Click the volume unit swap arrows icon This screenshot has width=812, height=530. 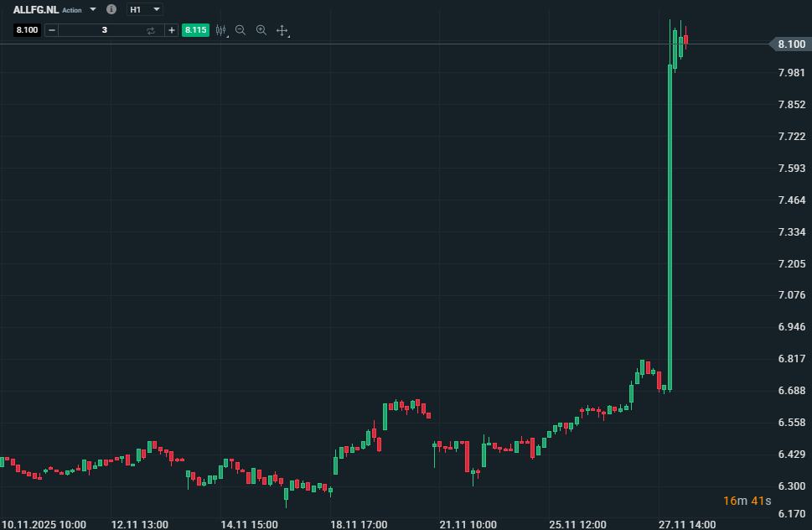151,30
